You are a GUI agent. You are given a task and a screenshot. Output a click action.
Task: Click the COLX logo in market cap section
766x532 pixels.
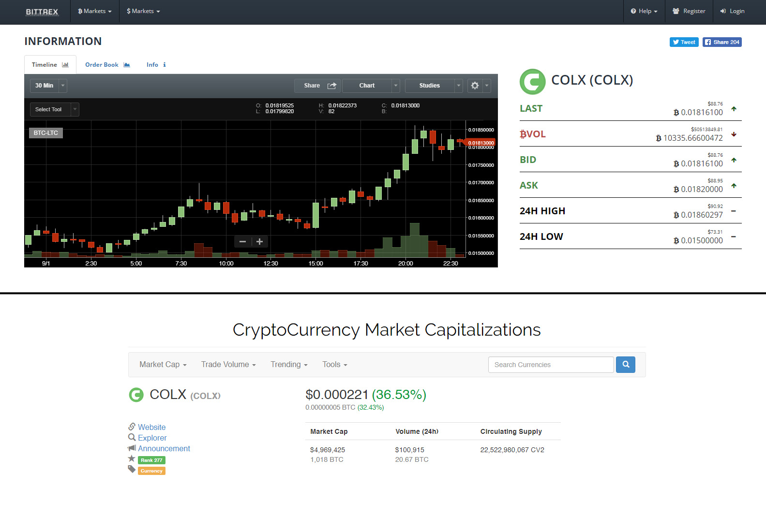click(136, 395)
